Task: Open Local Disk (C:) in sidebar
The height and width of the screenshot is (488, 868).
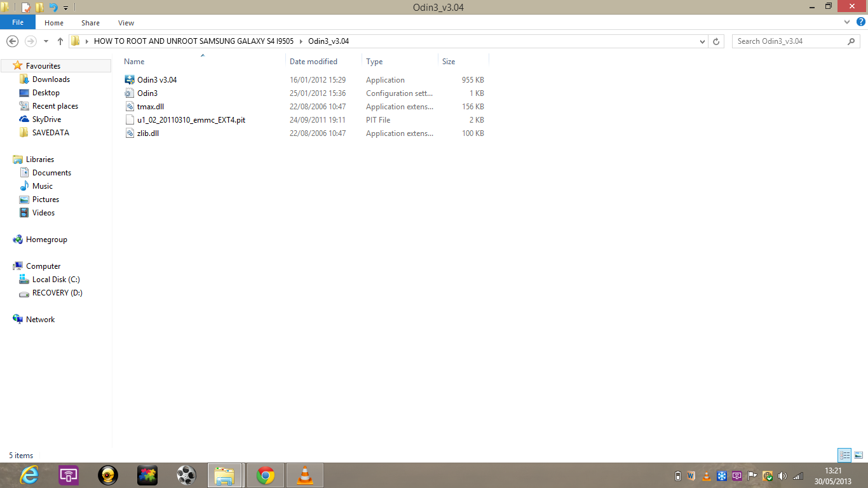Action: coord(56,280)
